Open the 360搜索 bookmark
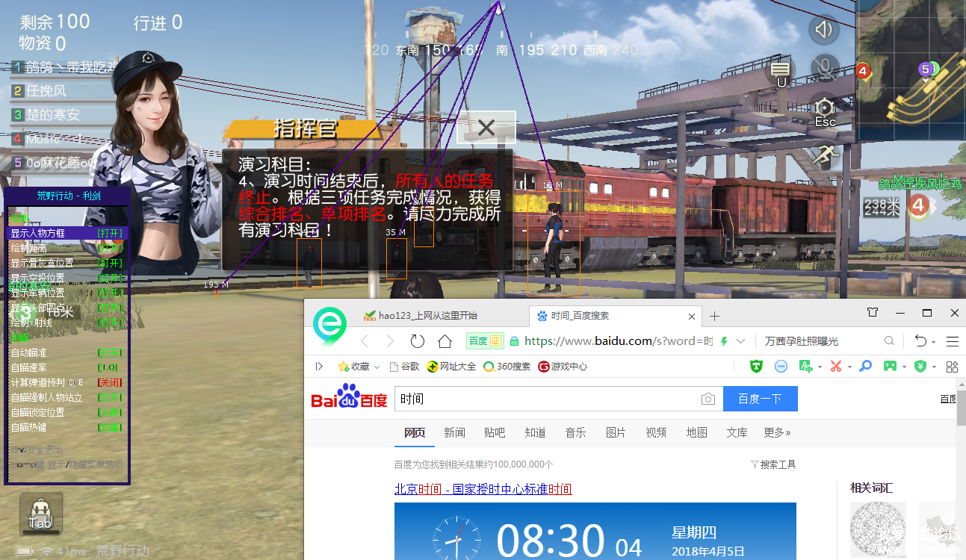This screenshot has height=560, width=966. pos(507,367)
